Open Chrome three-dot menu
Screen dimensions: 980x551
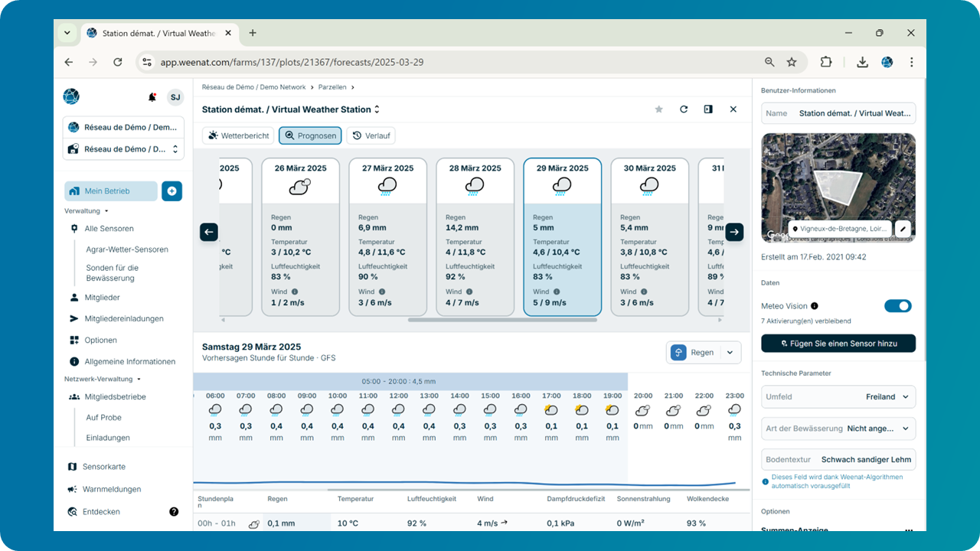911,62
